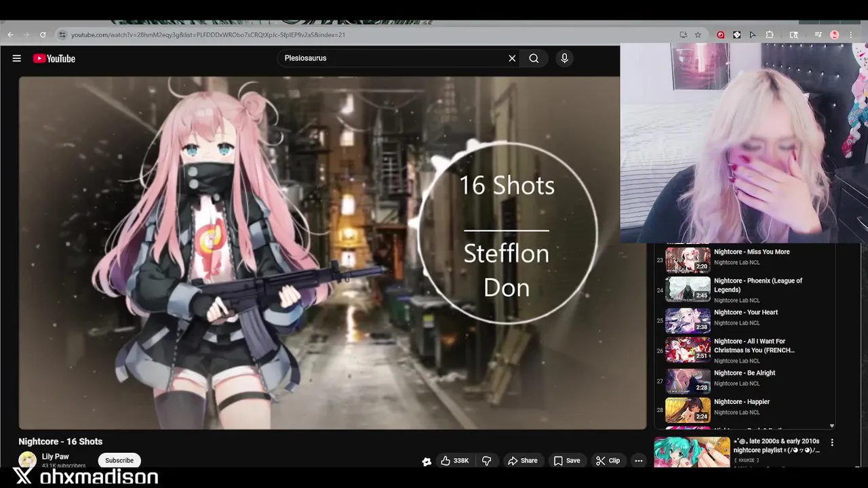Viewport: 868px width, 488px height.
Task: Play Nightcore - Phoenix (League of Legends)
Action: coord(758,285)
